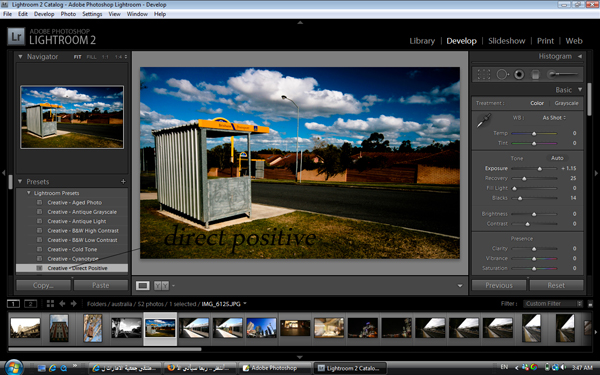Viewport: 600px width, 375px height.
Task: Add a new preset with plus icon
Action: click(123, 181)
